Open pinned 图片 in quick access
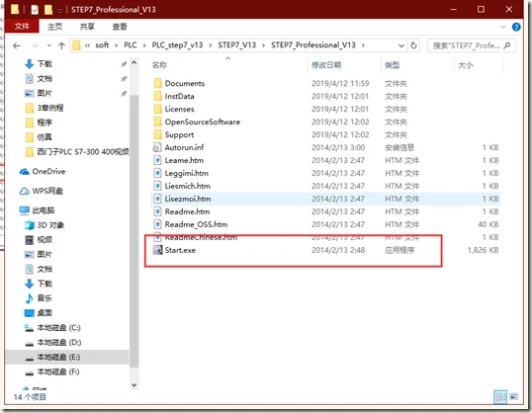This screenshot has width=532, height=413. 44,93
